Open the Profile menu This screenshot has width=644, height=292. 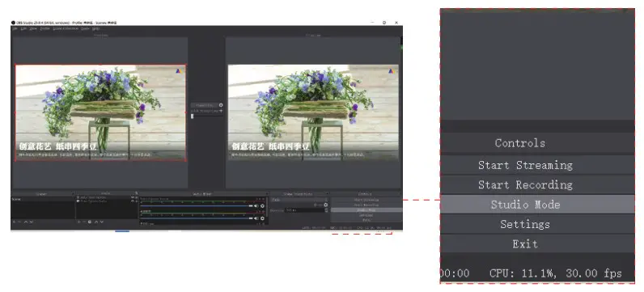pyautogui.click(x=44, y=29)
